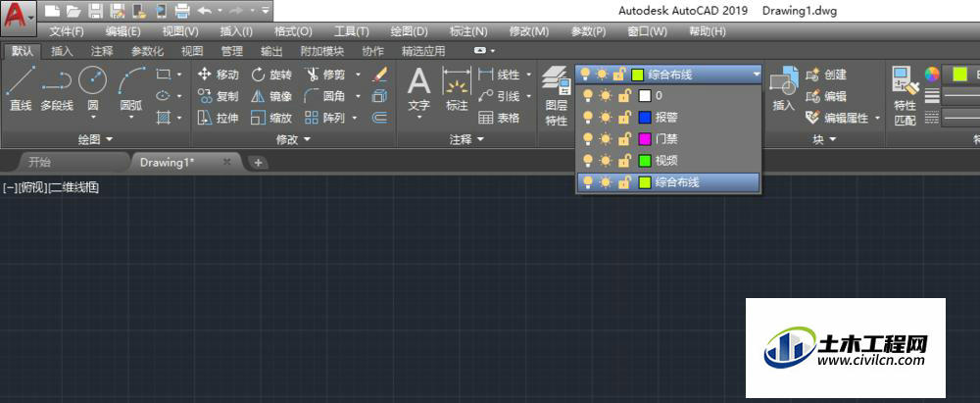This screenshot has width=980, height=403.
Task: Click the 修剪 (Trim) tool
Action: click(324, 75)
